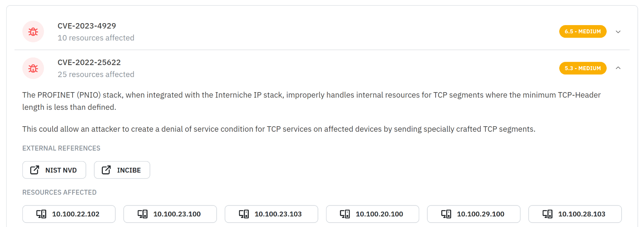644x227 pixels.
Task: Click the CVE-2022-25622 title text
Action: [x=89, y=62]
